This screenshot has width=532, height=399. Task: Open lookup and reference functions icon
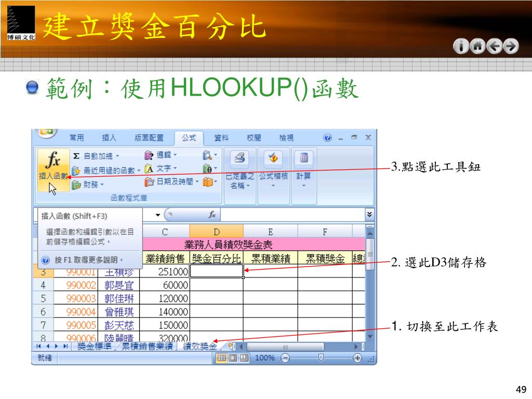pos(210,155)
